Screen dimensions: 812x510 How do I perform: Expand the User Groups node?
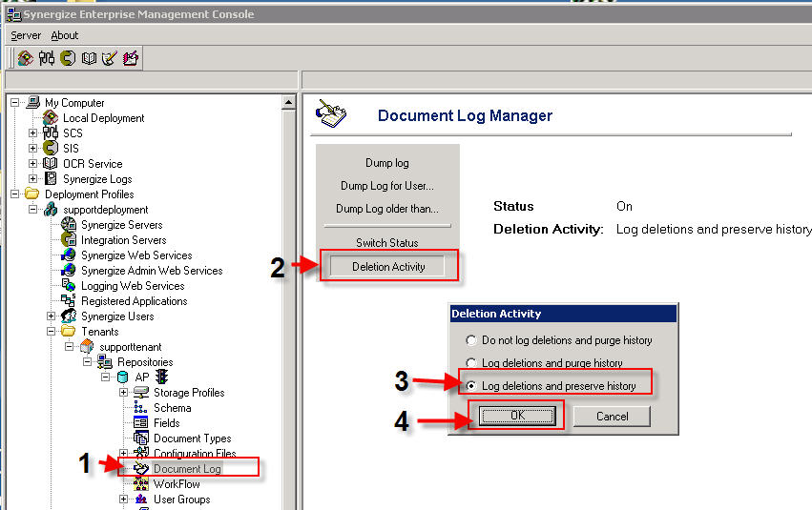tap(124, 500)
